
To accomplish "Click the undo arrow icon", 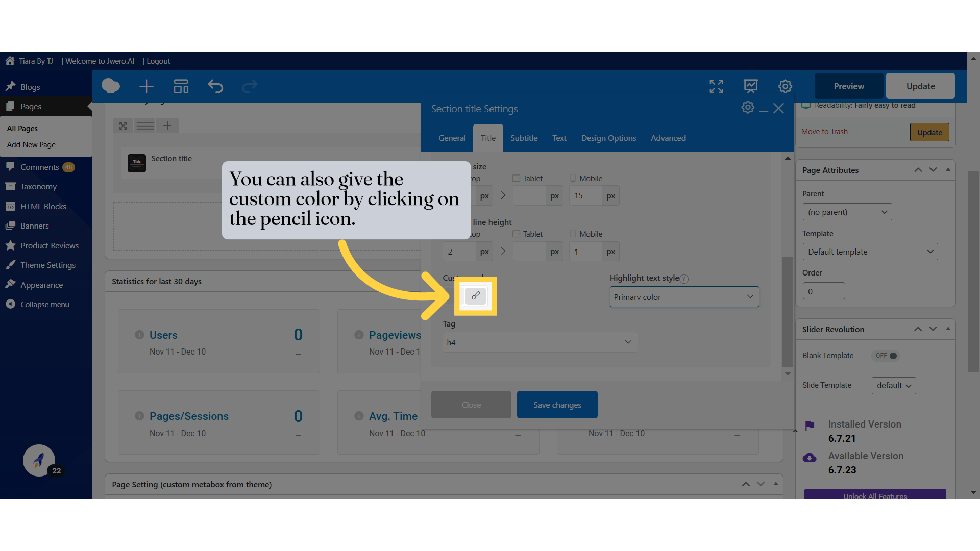I will tap(215, 86).
